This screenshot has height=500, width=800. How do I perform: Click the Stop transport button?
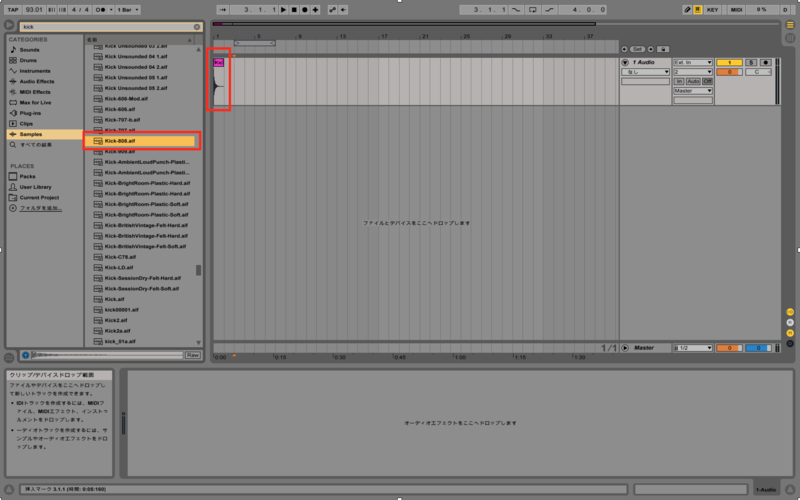(294, 10)
